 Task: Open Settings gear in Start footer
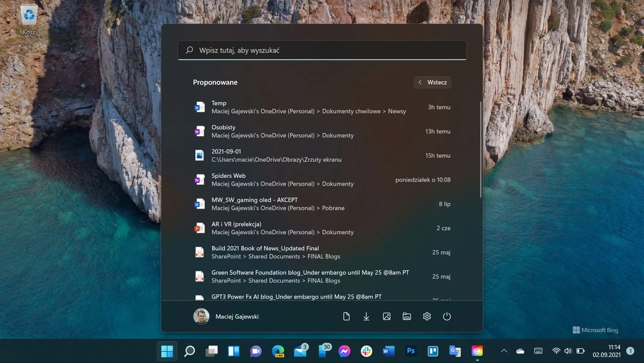click(427, 316)
